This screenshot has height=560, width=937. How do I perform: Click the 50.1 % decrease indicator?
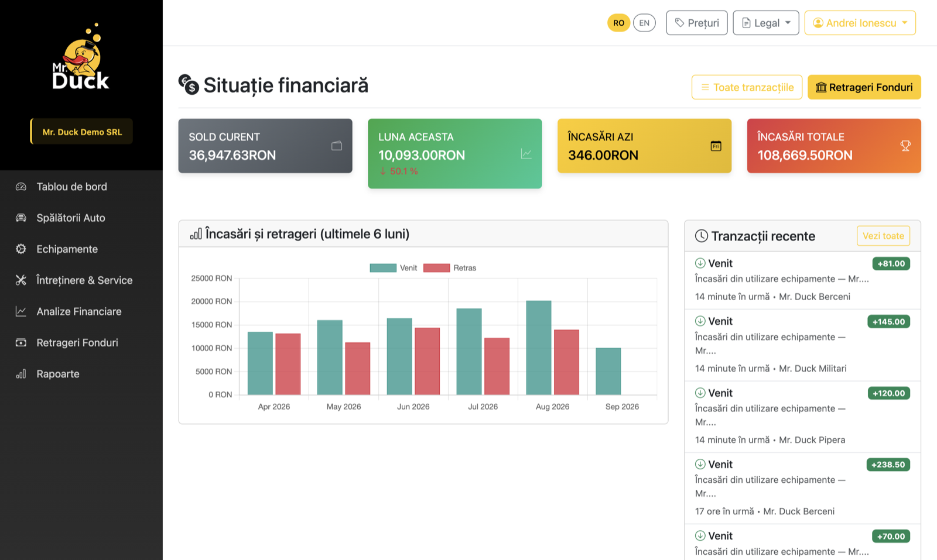coord(399,171)
